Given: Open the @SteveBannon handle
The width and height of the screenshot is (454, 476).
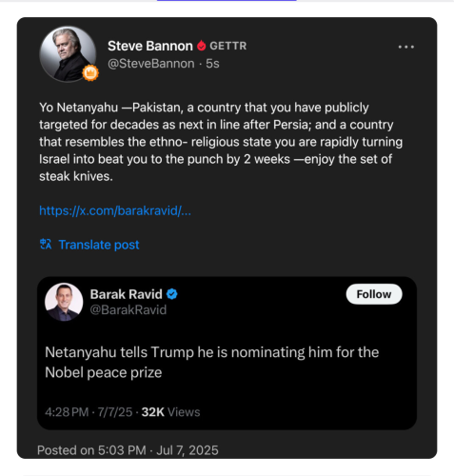Looking at the screenshot, I should point(151,64).
